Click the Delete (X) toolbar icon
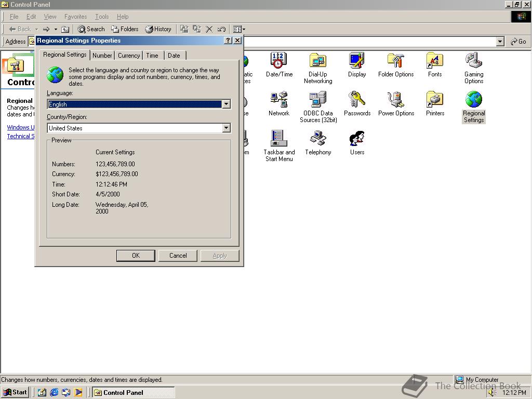 [x=209, y=29]
